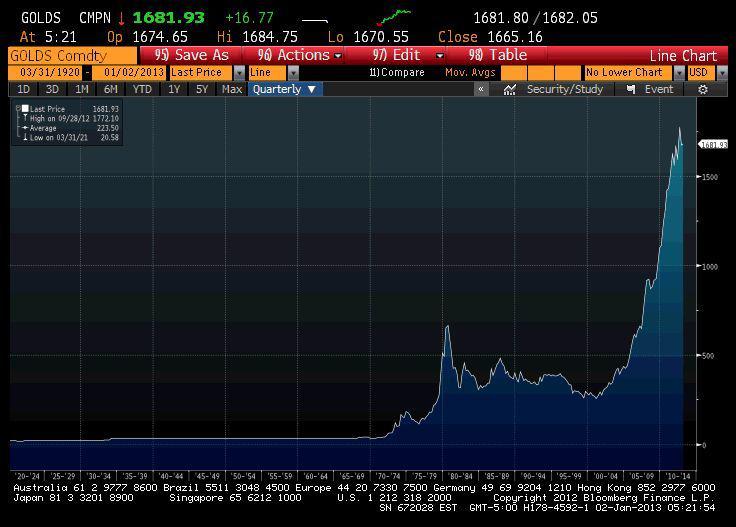736x527 pixels.
Task: Open chart settings gear icon
Action: tap(703, 89)
